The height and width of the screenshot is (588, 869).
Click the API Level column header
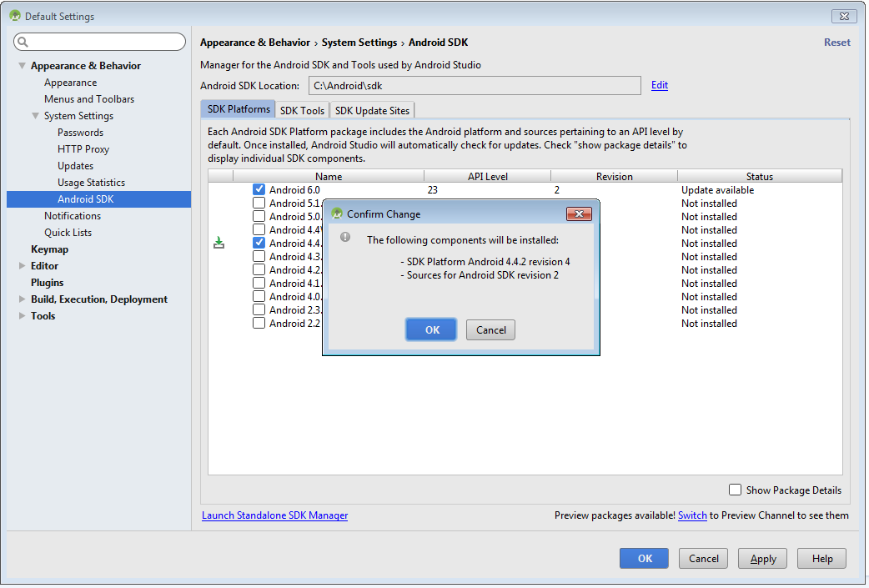click(x=488, y=176)
